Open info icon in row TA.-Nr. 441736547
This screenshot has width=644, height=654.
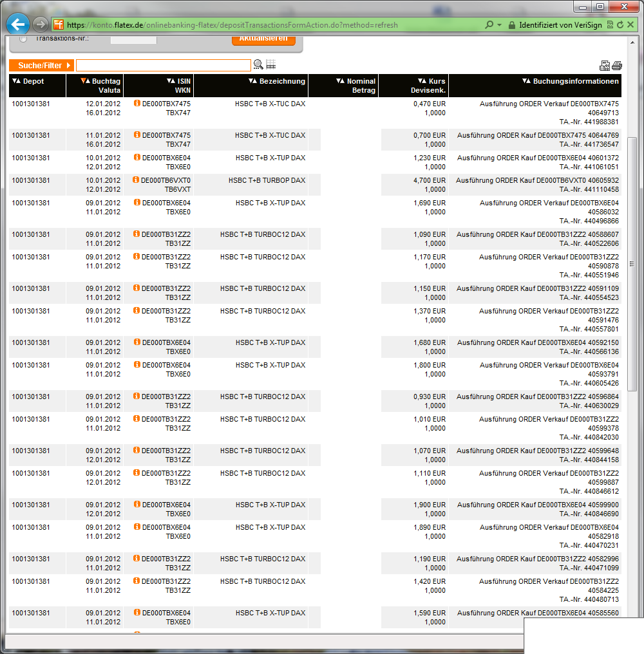coord(137,135)
